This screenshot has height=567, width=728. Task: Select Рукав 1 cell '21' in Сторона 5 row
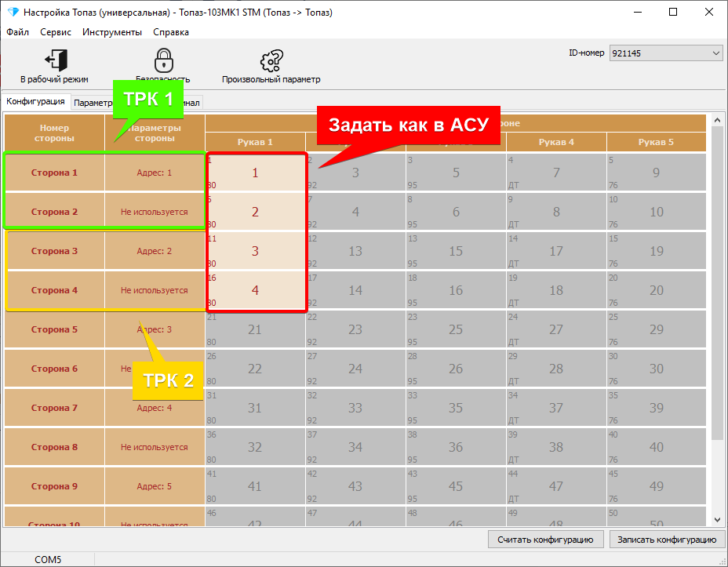point(255,329)
